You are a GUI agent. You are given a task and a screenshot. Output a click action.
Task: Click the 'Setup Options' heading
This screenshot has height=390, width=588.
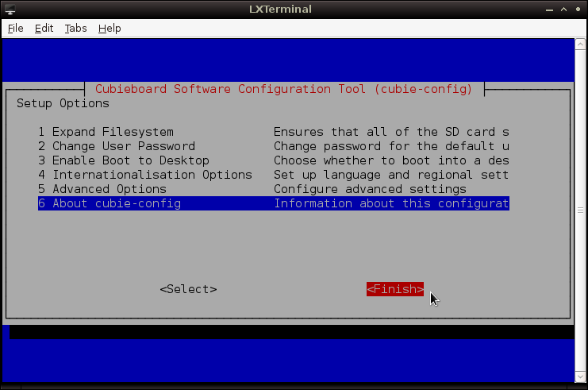coord(63,103)
